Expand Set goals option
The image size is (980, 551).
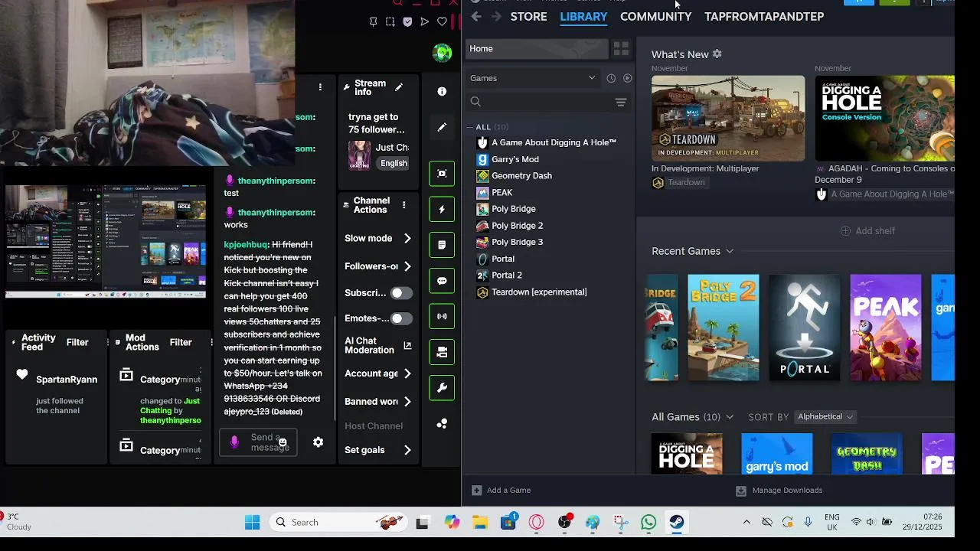point(407,450)
